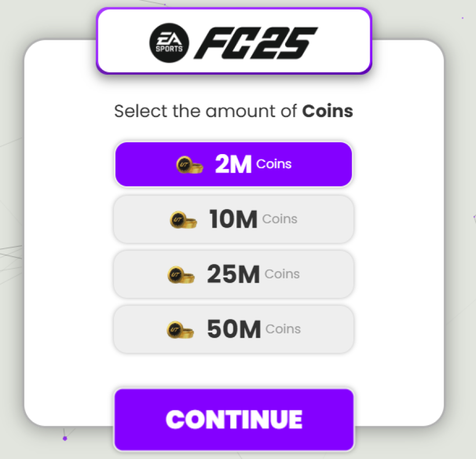Click the "Coins" label in the 50M row
Screen dimensions: 476x459
283,329
